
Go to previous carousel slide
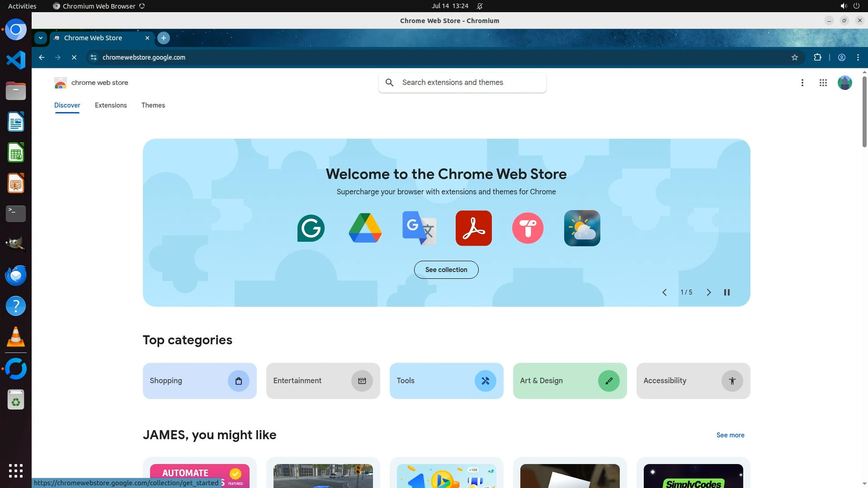(x=665, y=292)
